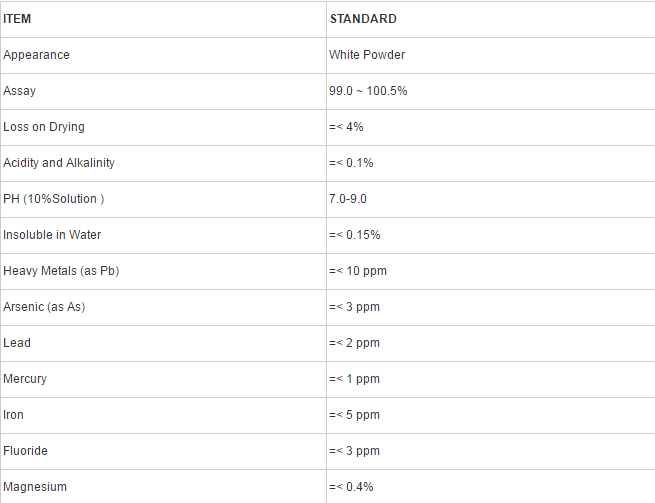Select the PH (10%Solution) row label
655x503 pixels.
[x=53, y=199]
